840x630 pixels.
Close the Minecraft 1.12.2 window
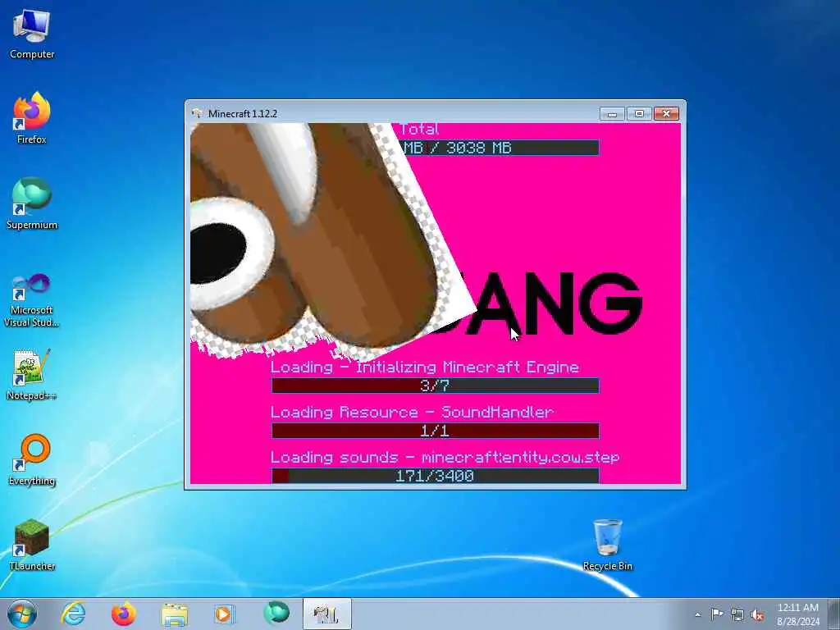666,113
